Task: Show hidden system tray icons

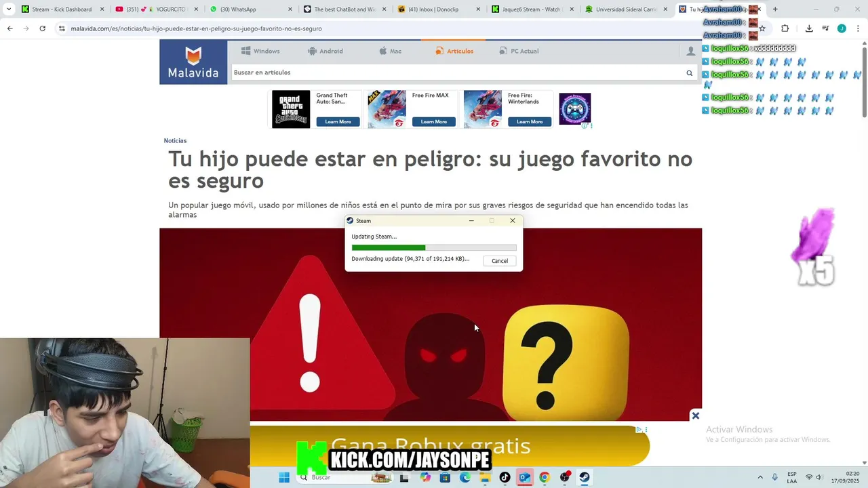Action: point(760,477)
